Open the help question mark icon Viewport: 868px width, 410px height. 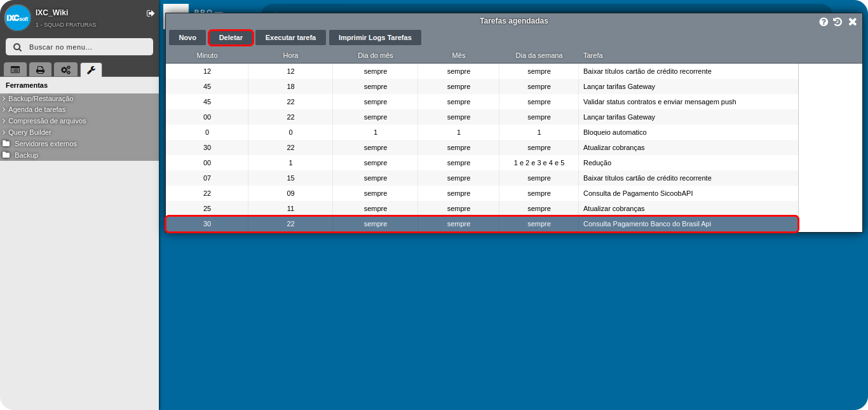tap(824, 22)
